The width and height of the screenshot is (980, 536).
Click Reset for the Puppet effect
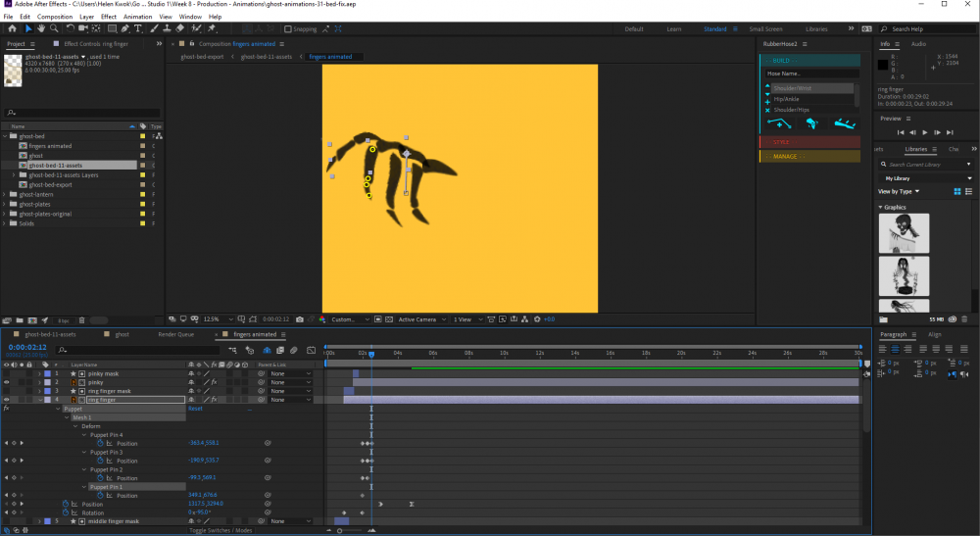coord(194,409)
